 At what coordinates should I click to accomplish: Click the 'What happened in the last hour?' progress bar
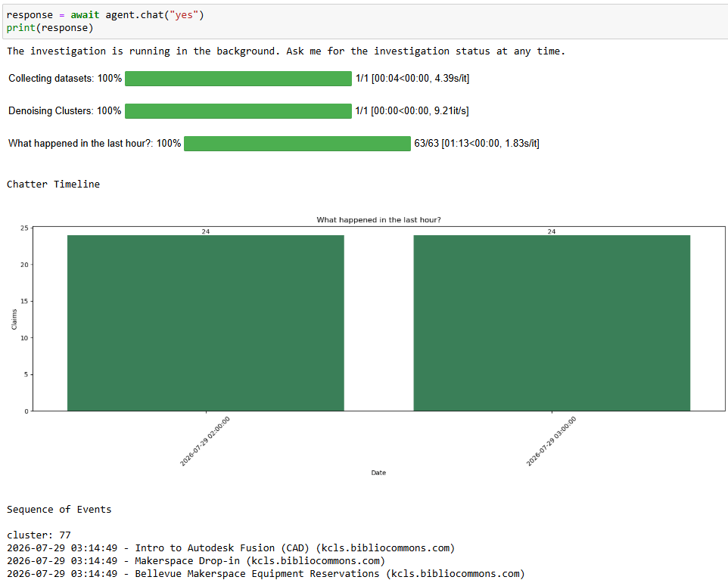pyautogui.click(x=297, y=144)
